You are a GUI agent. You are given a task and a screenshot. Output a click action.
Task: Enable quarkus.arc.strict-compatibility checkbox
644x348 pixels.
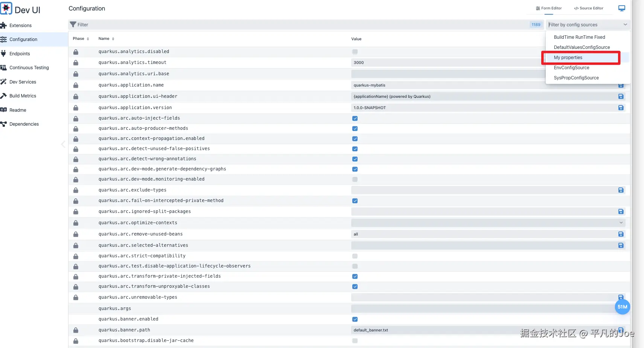[x=355, y=256]
